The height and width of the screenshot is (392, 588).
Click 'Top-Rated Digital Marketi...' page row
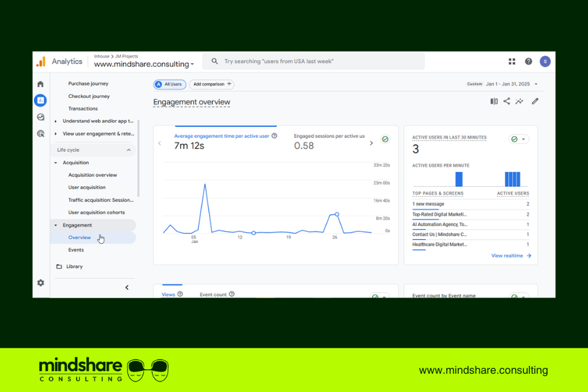tap(470, 214)
